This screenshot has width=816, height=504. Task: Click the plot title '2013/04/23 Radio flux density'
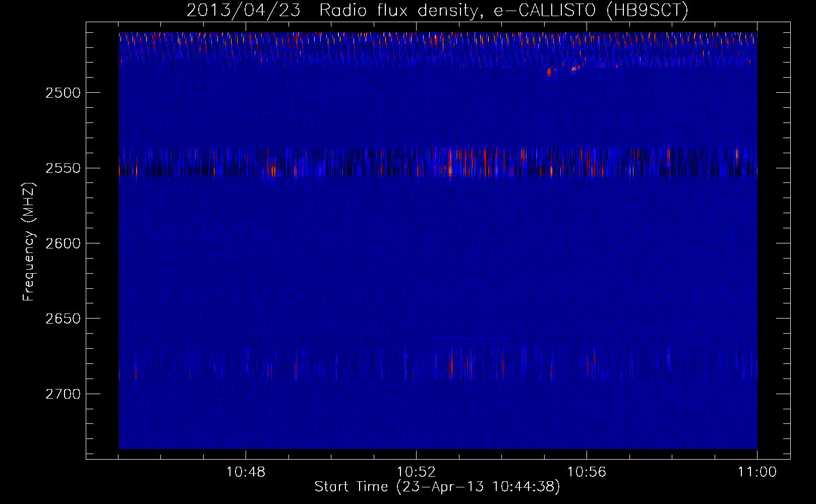pos(437,10)
